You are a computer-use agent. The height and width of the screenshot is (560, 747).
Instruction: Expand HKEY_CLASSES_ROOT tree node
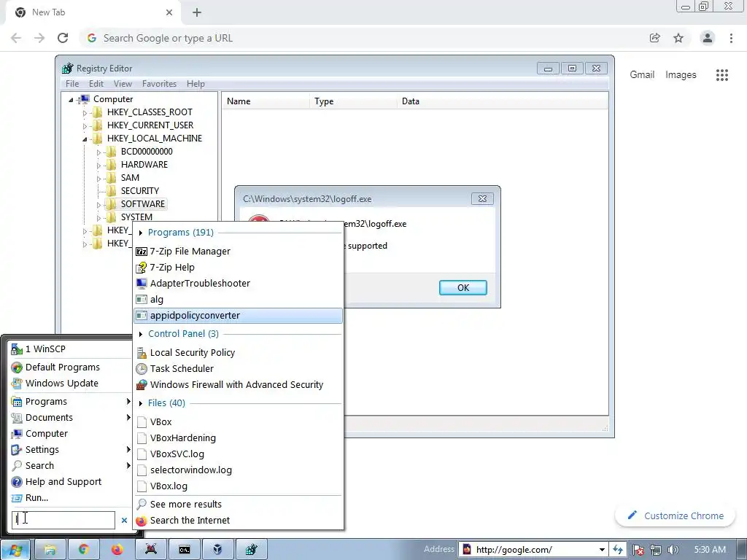click(x=85, y=113)
